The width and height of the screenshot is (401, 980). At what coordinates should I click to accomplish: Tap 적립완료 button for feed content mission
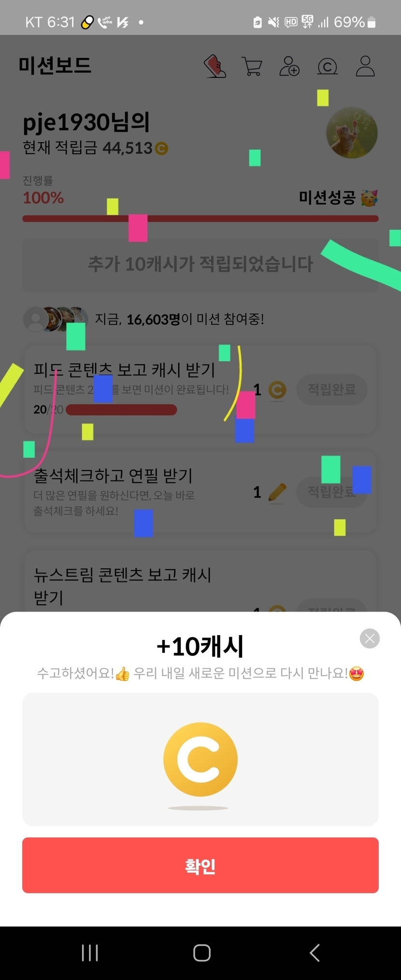332,389
